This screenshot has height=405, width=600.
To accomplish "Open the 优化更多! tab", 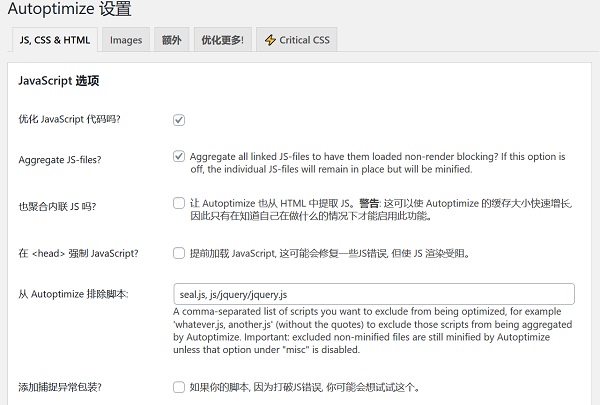I will [x=223, y=40].
